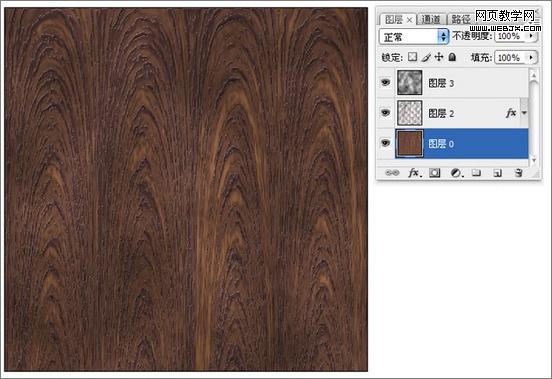Create a new layer group
This screenshot has width=552, height=379.
pyautogui.click(x=476, y=172)
